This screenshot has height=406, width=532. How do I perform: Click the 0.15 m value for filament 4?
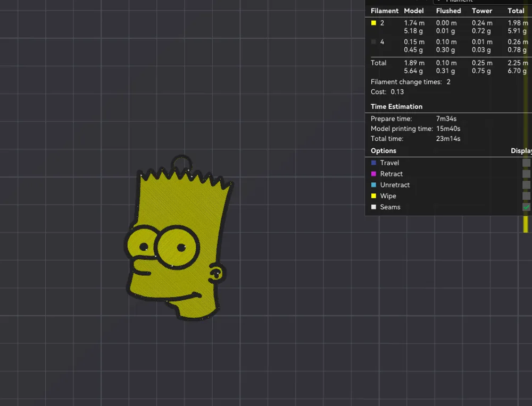coord(414,42)
